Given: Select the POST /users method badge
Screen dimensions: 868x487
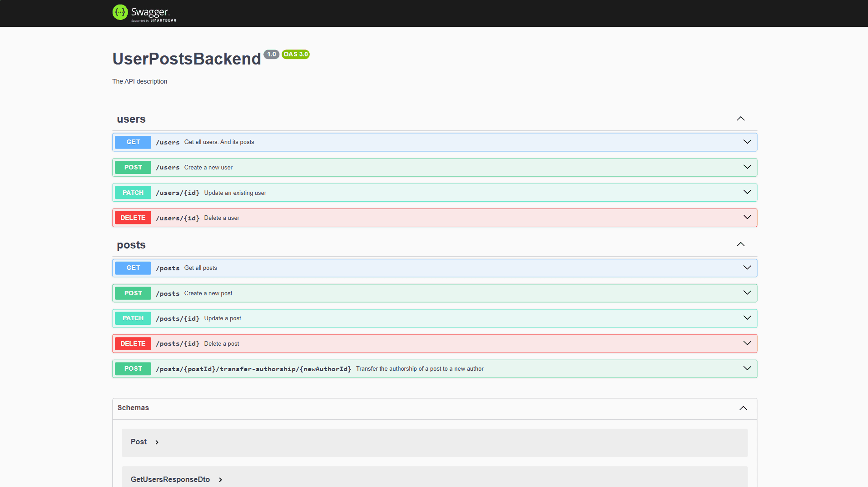Looking at the screenshot, I should pos(133,167).
